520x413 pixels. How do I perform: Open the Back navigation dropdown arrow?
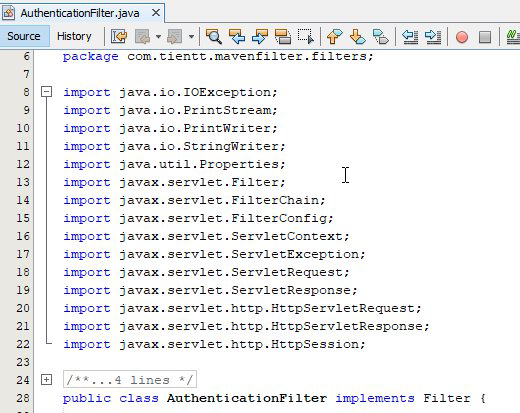tap(159, 37)
